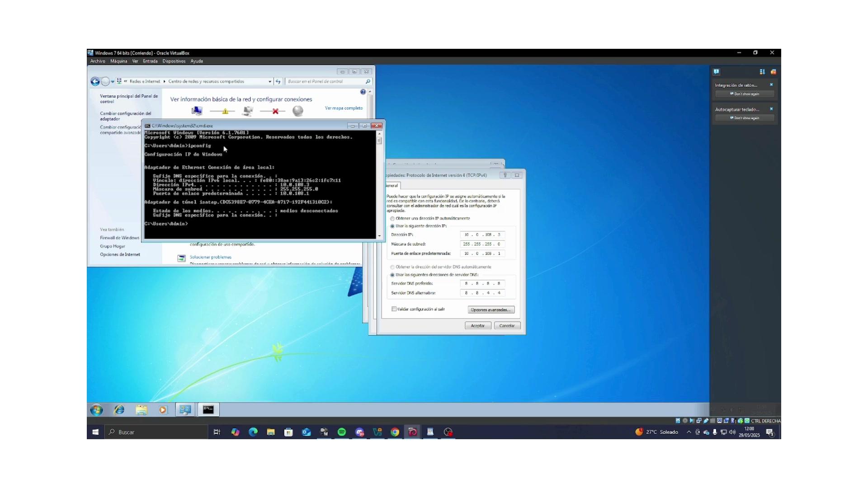868x488 pixels.
Task: Click the 'Ver mapa completo' link
Action: click(x=344, y=108)
